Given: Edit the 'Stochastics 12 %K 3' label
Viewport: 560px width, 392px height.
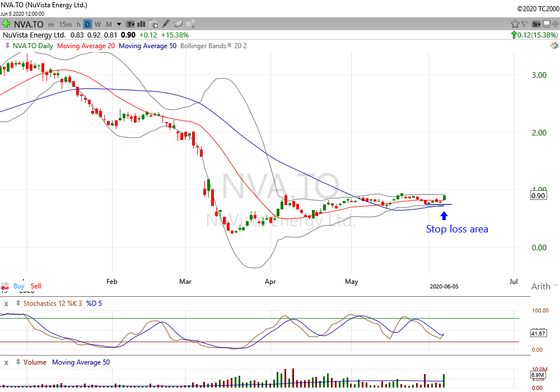Looking at the screenshot, I should (x=53, y=304).
